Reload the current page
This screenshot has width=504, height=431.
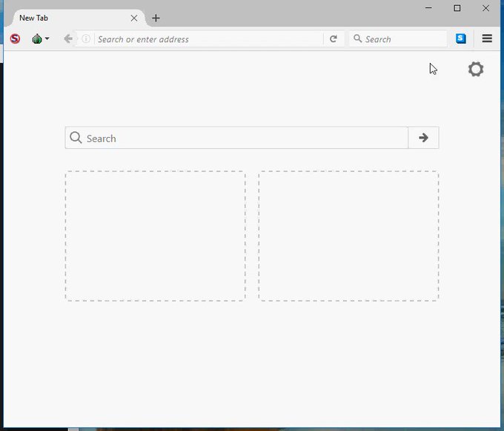tap(334, 39)
